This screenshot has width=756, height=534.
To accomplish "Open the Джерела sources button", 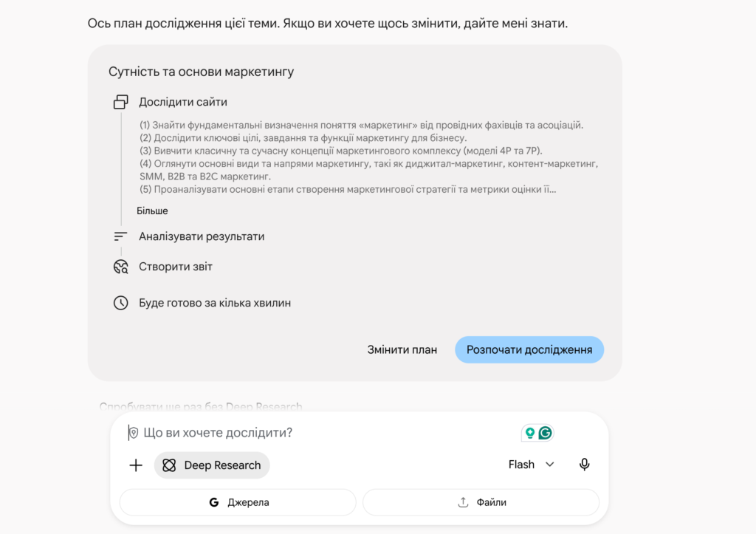I will pos(238,502).
